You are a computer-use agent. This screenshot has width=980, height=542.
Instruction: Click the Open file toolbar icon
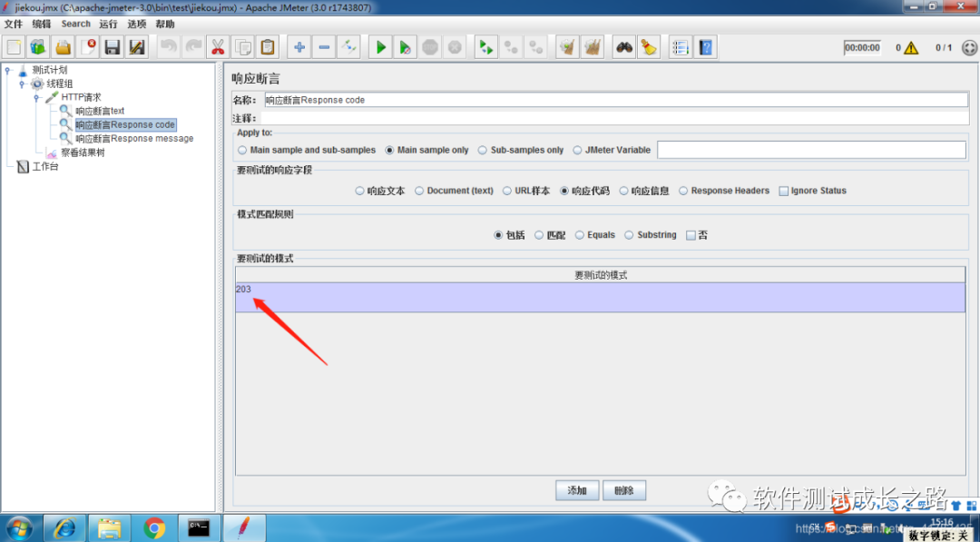pyautogui.click(x=64, y=47)
